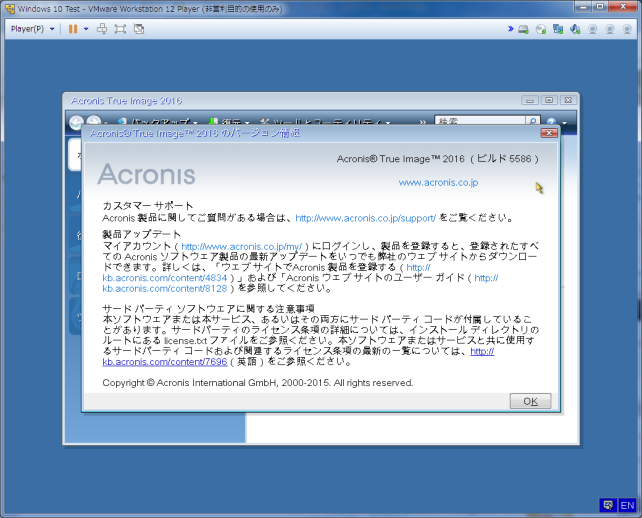Viewport: 642px width, 518px height.
Task: Close the バージョン情報 dialog with its red X
Action: point(549,133)
